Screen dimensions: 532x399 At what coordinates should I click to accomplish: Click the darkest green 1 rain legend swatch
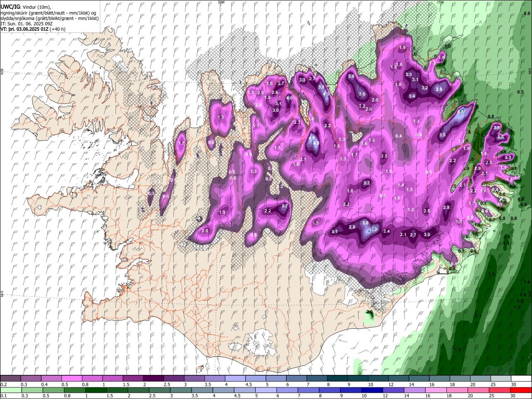coord(96,390)
